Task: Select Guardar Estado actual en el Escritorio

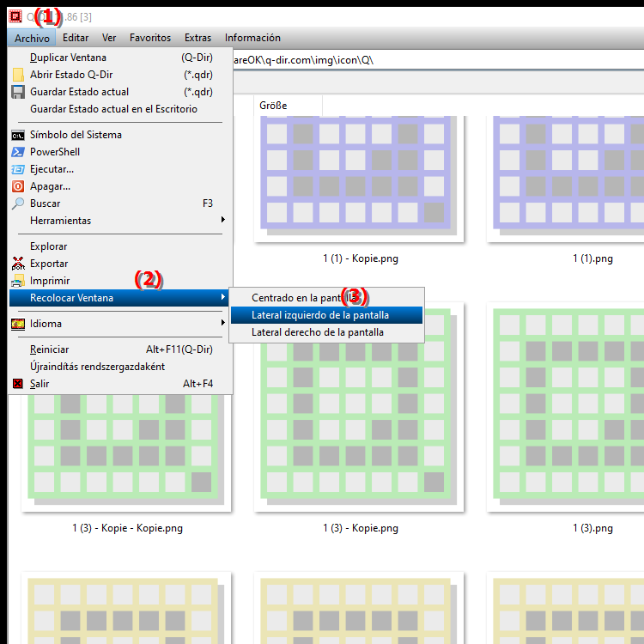Action: point(121,109)
